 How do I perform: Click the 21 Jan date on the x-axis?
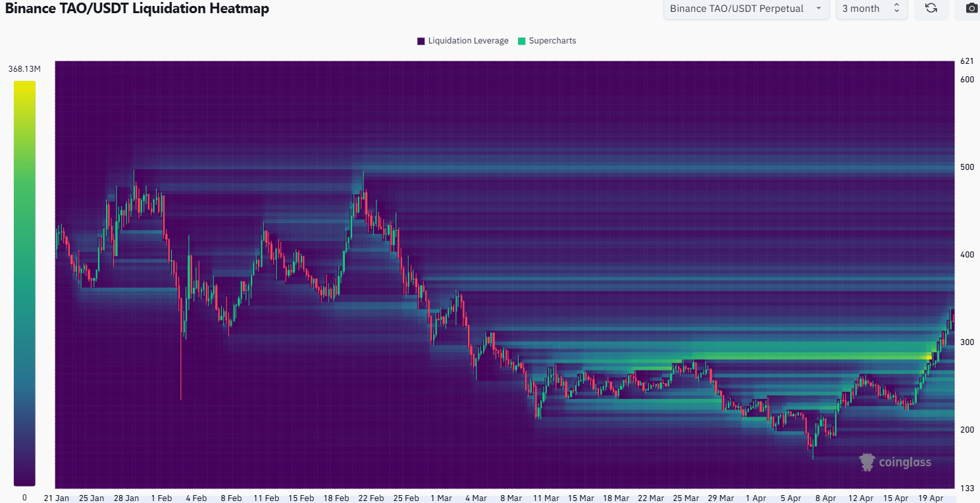(x=56, y=498)
